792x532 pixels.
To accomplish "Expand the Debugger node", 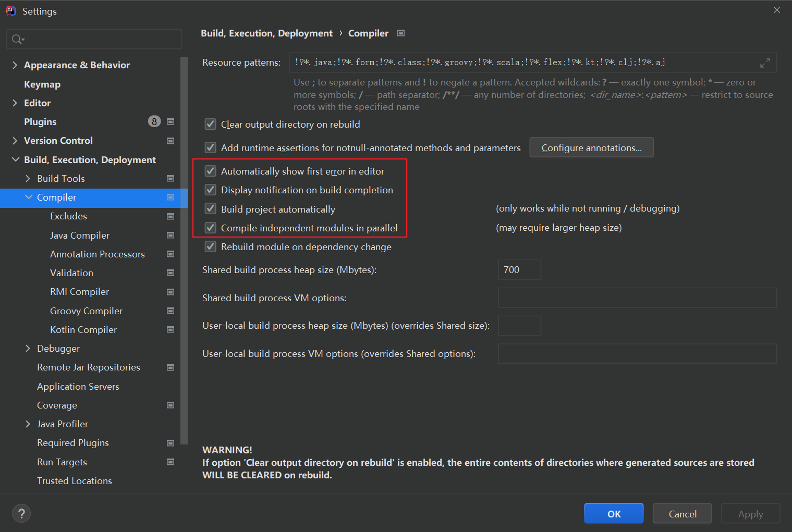I will click(28, 349).
